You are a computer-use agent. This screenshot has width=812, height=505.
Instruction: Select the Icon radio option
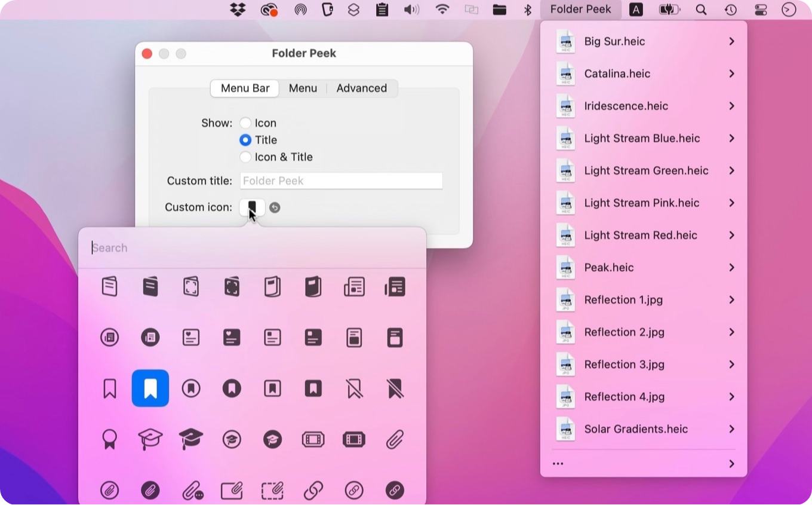click(x=245, y=123)
